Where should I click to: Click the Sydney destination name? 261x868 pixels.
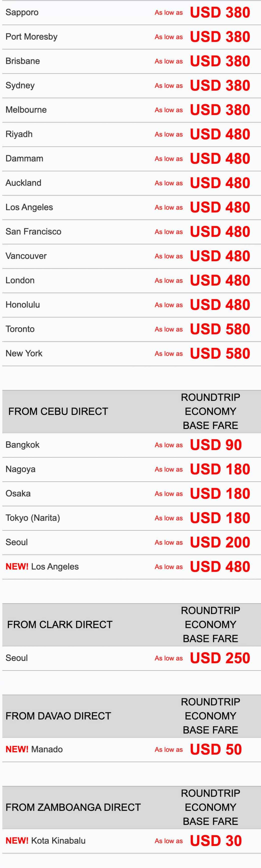pos(20,85)
